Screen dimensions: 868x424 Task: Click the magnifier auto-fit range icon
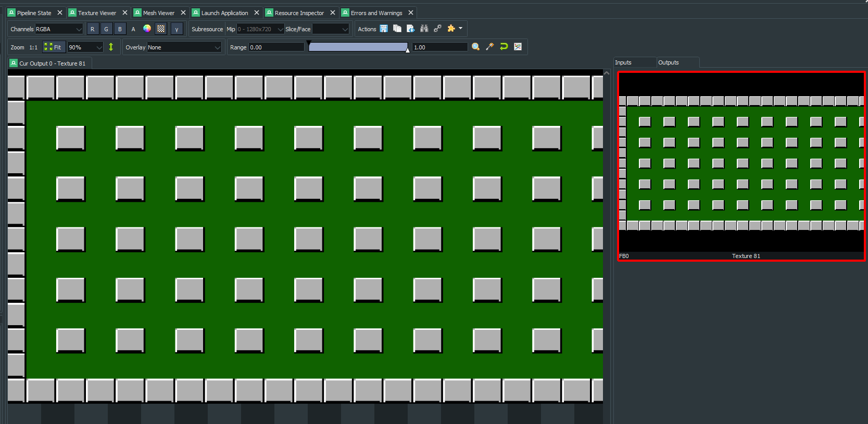click(x=476, y=47)
